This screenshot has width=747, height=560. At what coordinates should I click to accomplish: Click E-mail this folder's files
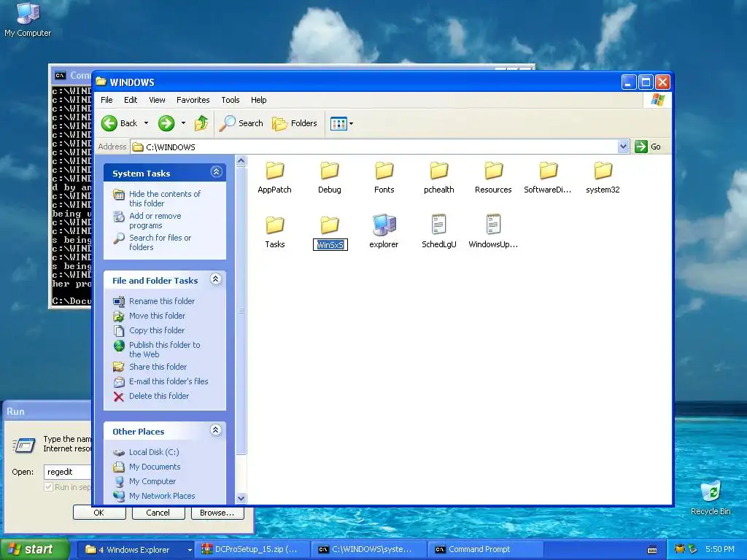click(169, 381)
